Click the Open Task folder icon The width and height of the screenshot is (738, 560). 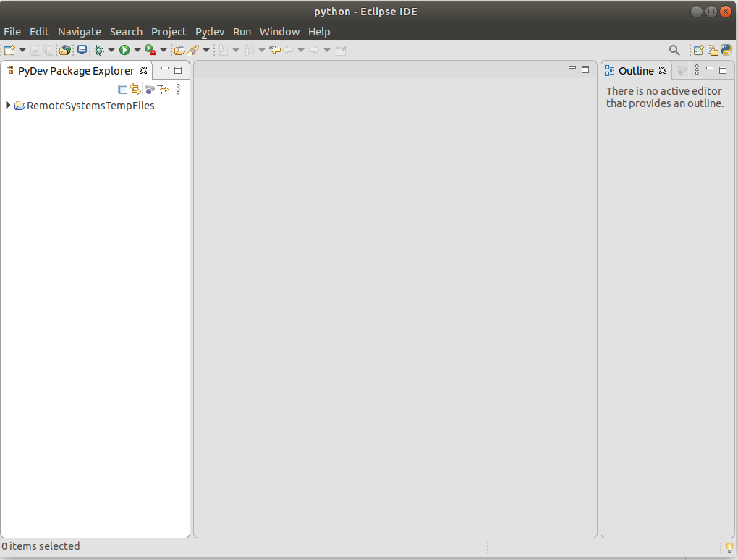(x=179, y=51)
